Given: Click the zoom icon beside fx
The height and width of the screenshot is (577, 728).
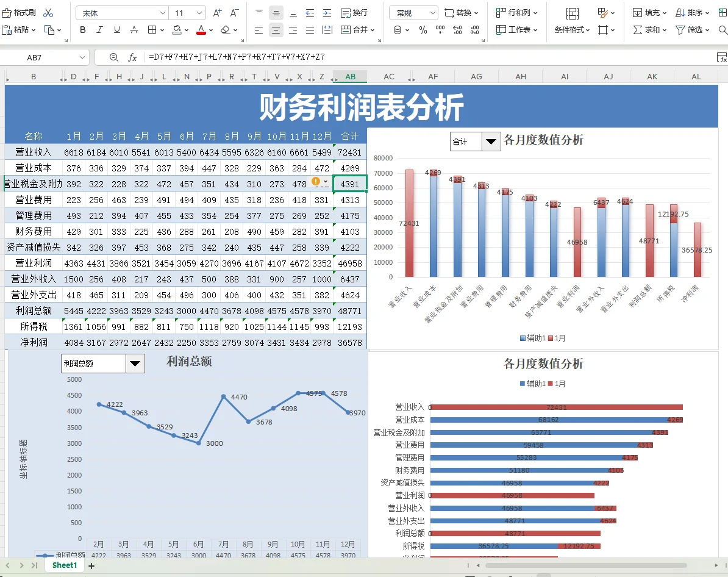Looking at the screenshot, I should (x=114, y=57).
